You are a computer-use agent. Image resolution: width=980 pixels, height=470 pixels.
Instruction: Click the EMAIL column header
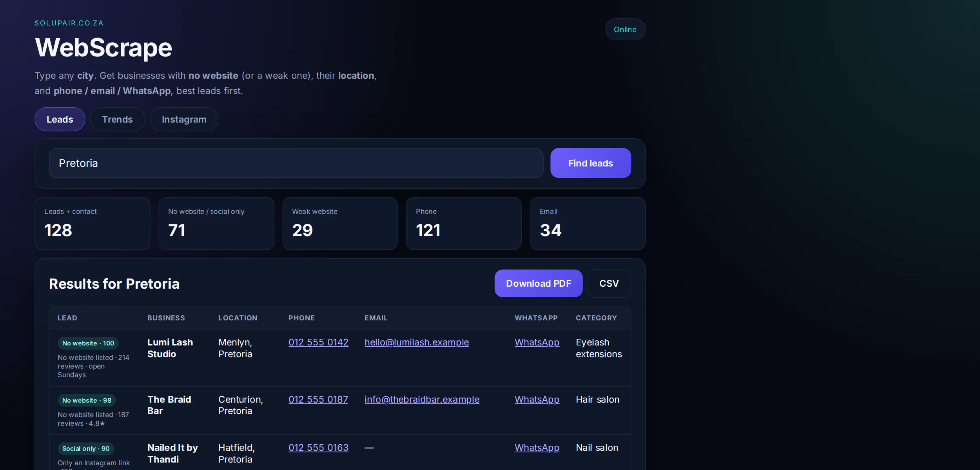[376, 318]
